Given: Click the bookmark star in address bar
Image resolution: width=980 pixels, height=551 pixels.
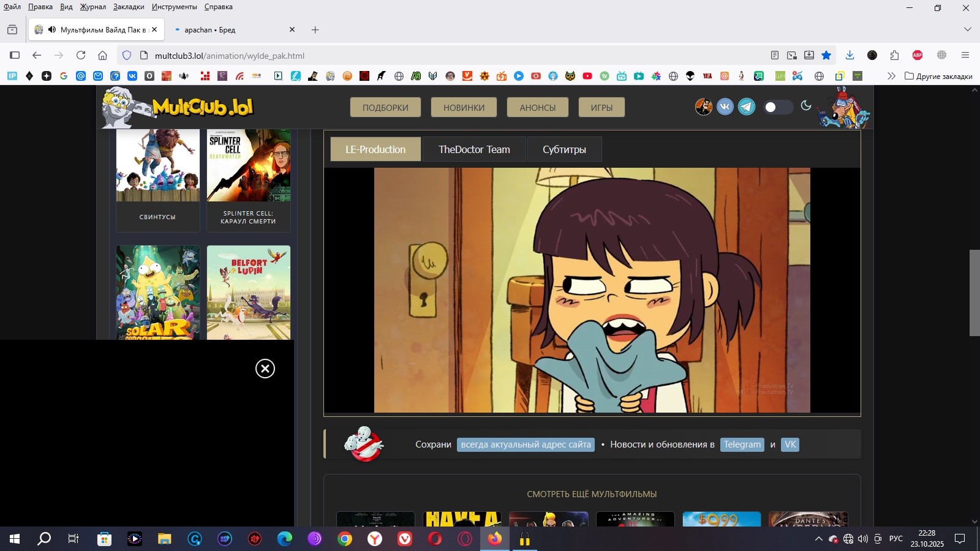Looking at the screenshot, I should (x=826, y=55).
